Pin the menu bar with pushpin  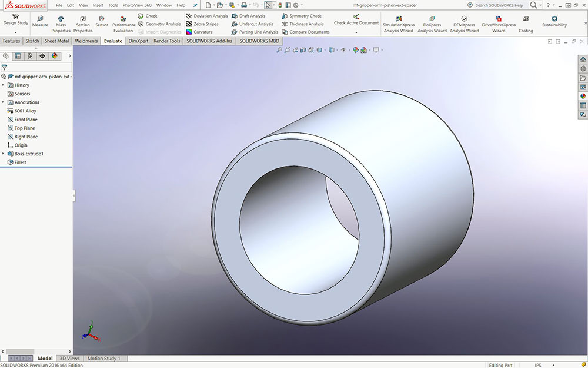[195, 5]
